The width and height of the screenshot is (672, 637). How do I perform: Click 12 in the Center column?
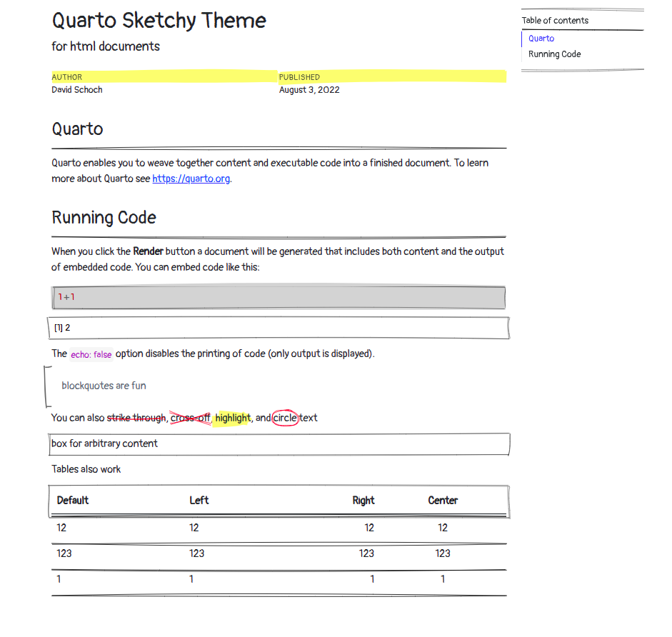(443, 528)
